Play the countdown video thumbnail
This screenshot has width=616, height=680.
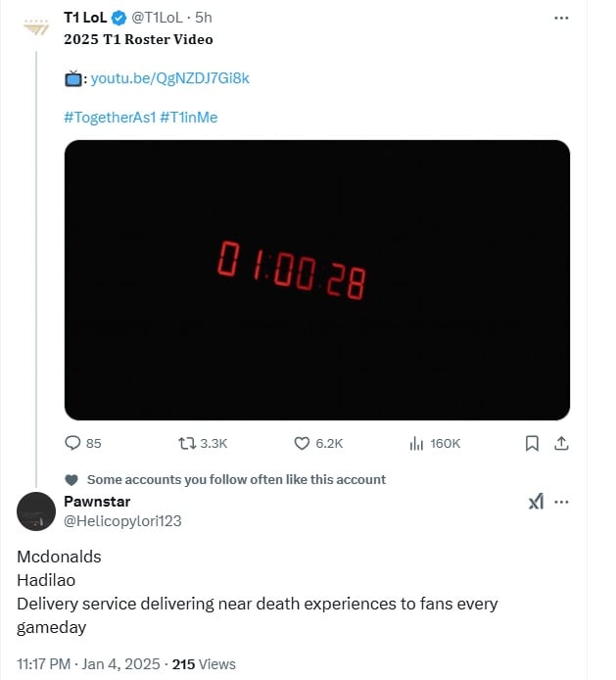coord(316,280)
